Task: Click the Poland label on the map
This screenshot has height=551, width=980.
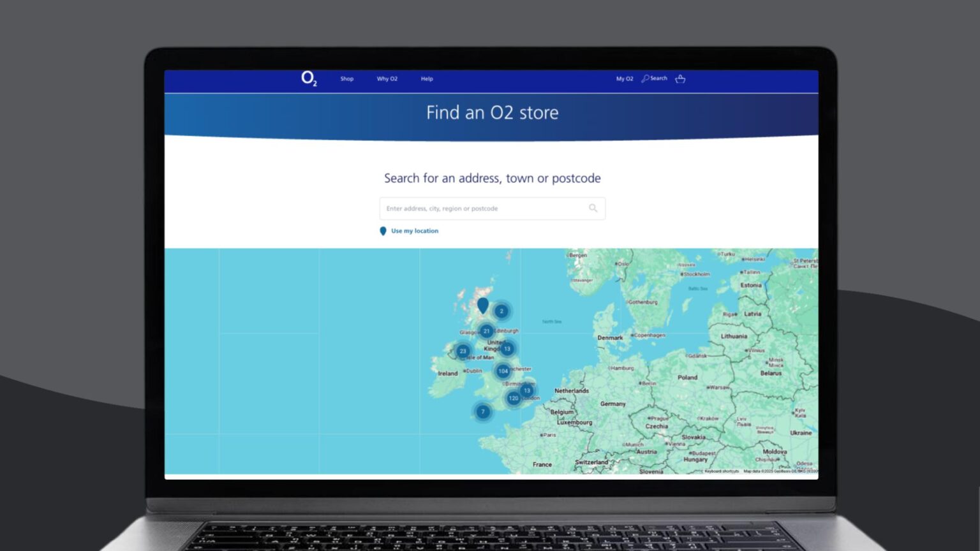Action: 687,378
